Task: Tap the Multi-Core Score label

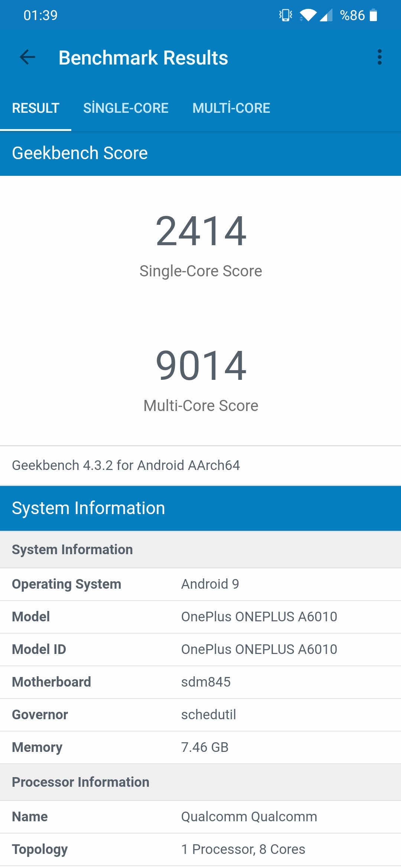Action: (201, 406)
